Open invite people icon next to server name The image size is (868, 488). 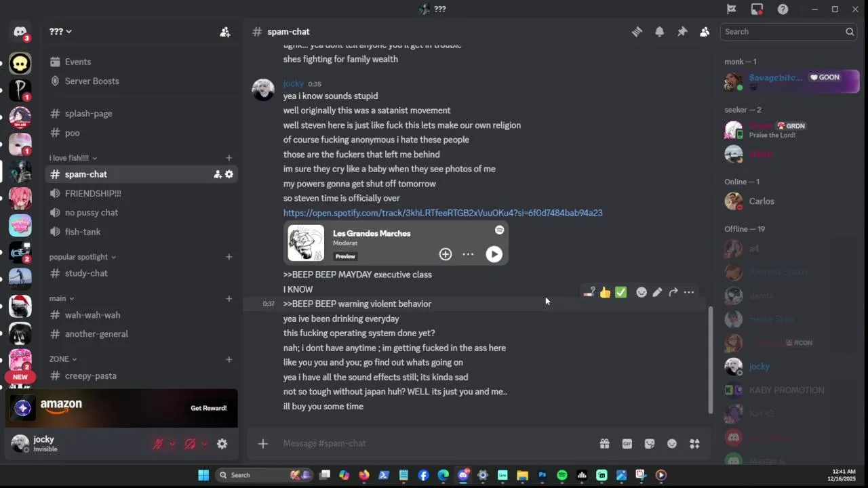click(225, 32)
